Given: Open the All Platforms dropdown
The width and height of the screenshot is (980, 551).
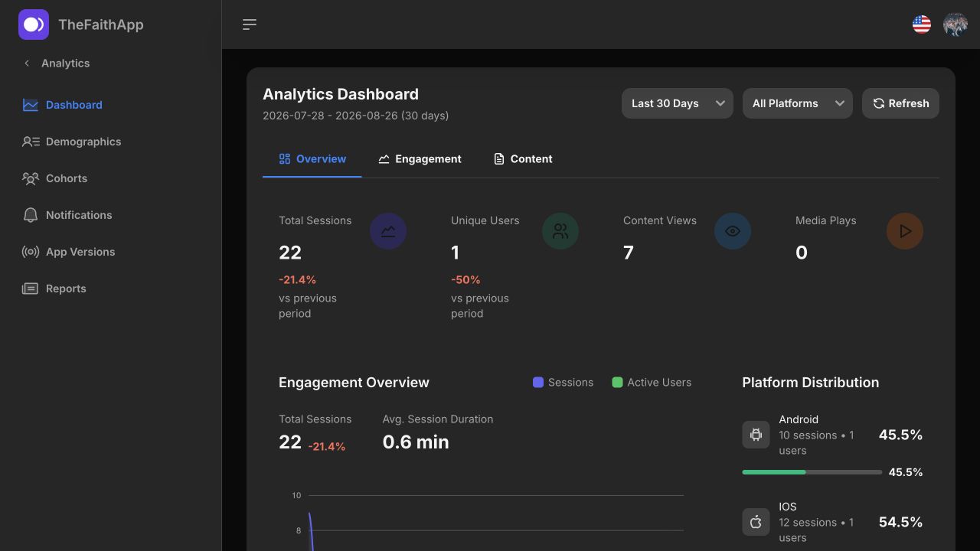Looking at the screenshot, I should tap(798, 103).
